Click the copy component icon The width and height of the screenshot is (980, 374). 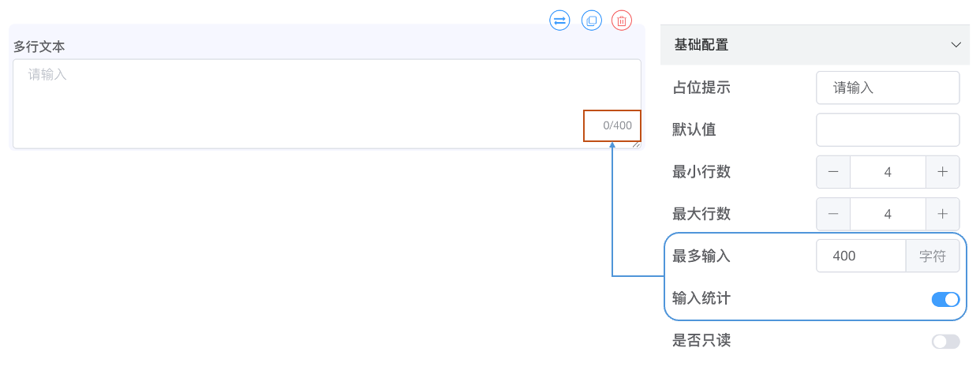[x=591, y=21]
